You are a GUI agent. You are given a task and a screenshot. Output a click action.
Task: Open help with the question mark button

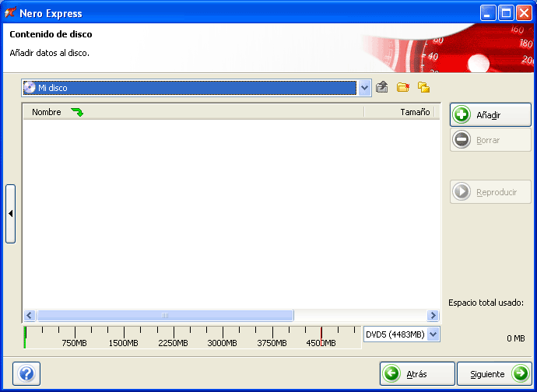26,373
